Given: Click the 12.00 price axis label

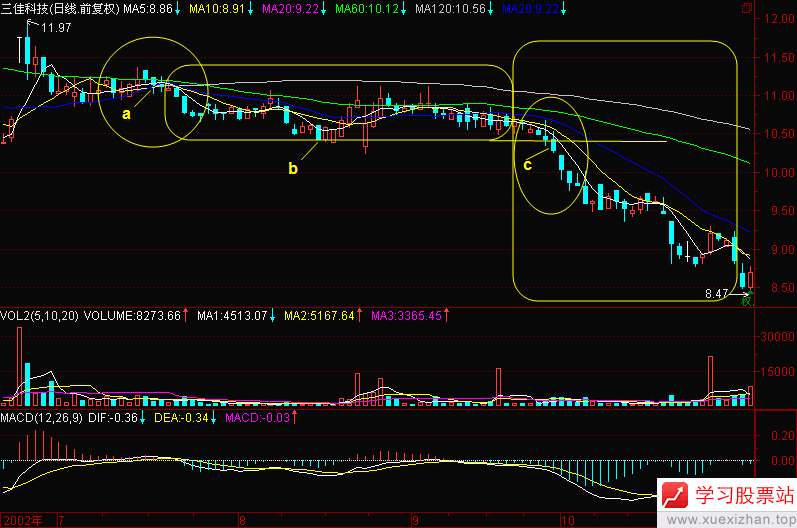Looking at the screenshot, I should click(779, 19).
